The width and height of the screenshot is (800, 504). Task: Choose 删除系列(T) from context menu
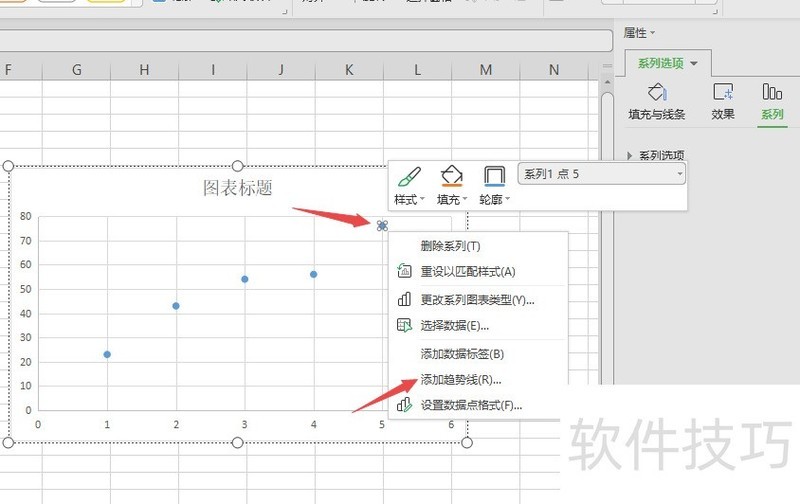point(478,246)
